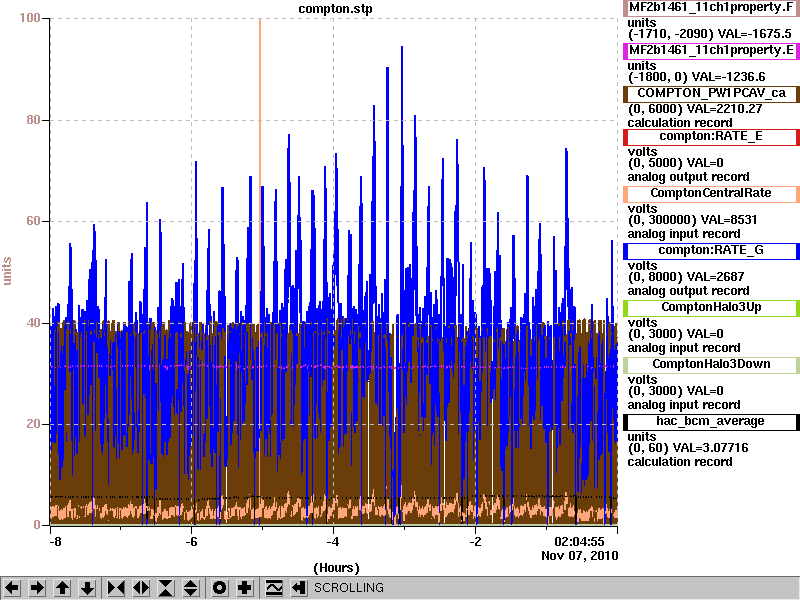
Task: Click the vertical zoom-out icon
Action: pyautogui.click(x=191, y=588)
